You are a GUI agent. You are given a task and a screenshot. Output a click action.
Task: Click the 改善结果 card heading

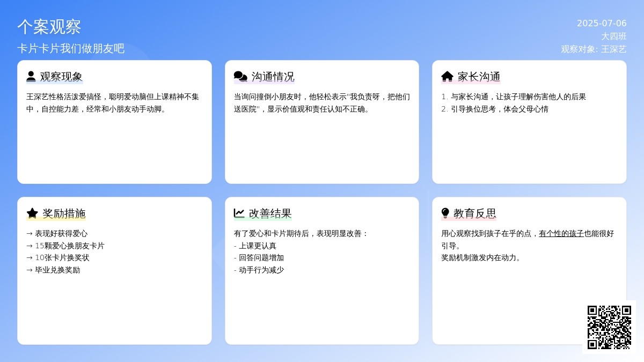point(263,213)
